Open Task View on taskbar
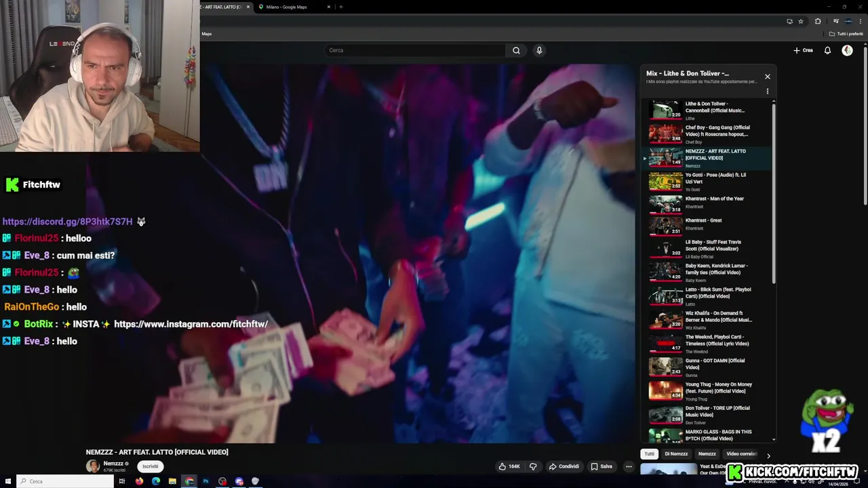This screenshot has width=868, height=488. click(122, 481)
